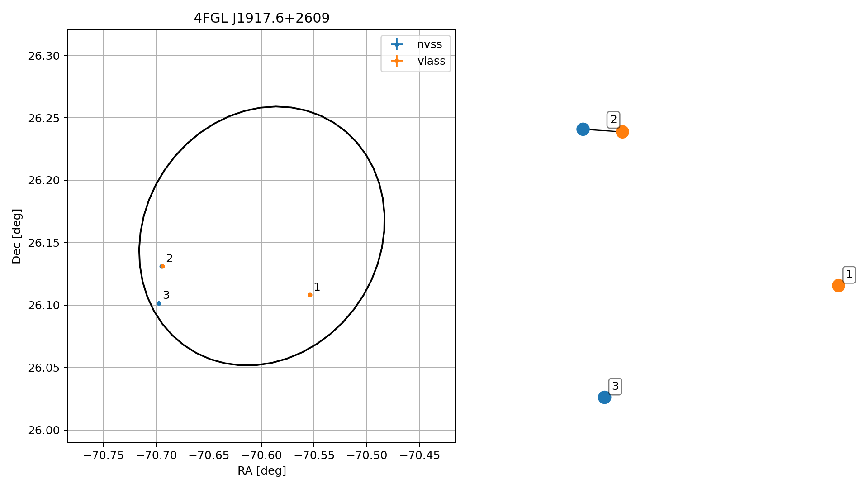Click the −70.50 x-axis tick label

[367, 455]
